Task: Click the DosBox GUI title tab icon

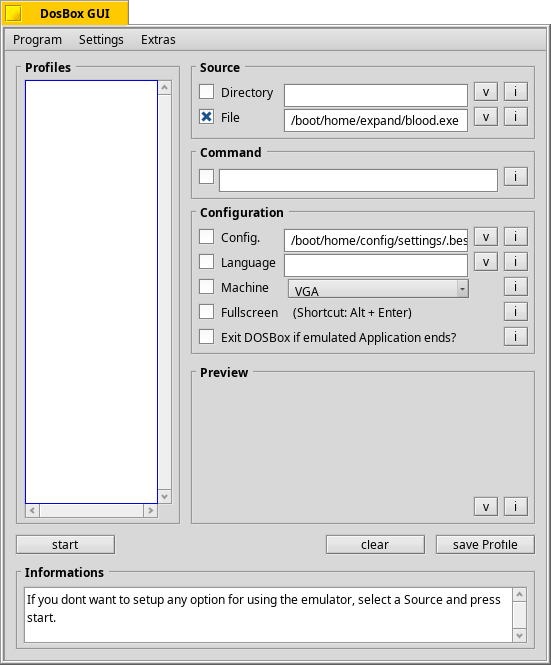Action: [14, 14]
